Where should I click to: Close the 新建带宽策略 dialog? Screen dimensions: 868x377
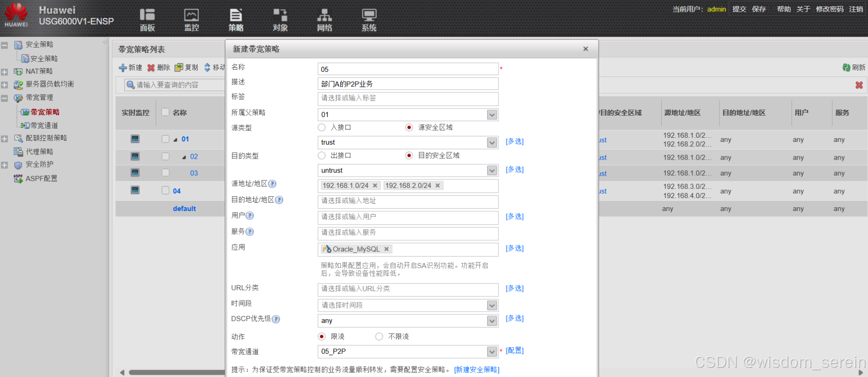click(585, 49)
